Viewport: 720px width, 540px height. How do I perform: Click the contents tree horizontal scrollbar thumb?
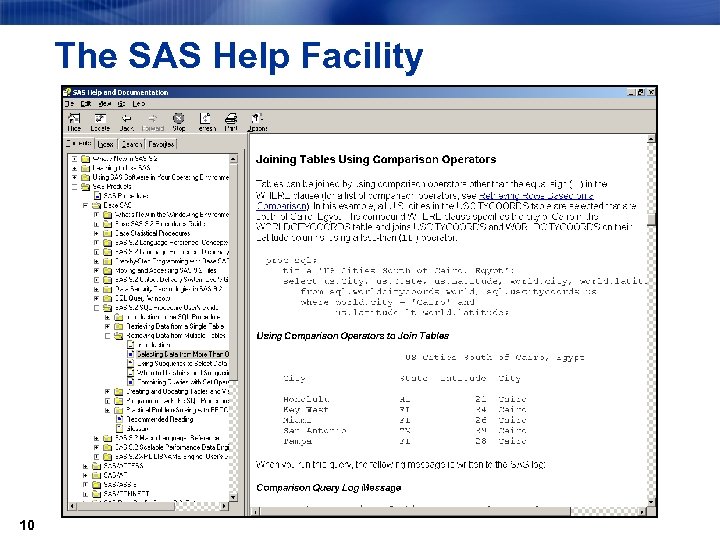pos(126,506)
